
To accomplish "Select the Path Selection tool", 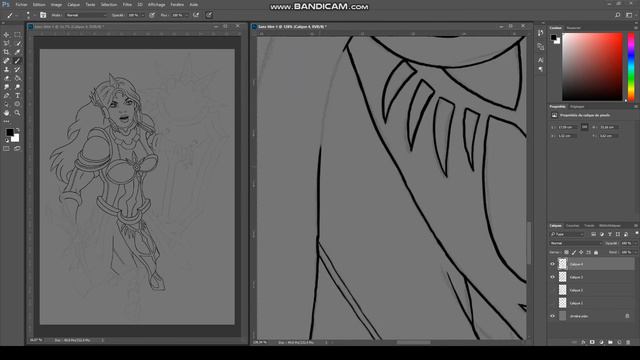I will 6,104.
